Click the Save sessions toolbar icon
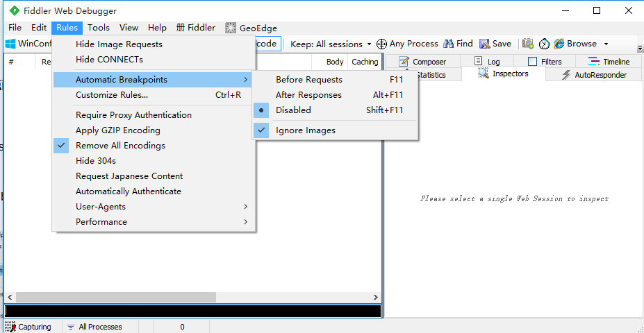The width and height of the screenshot is (644, 333). [x=485, y=44]
